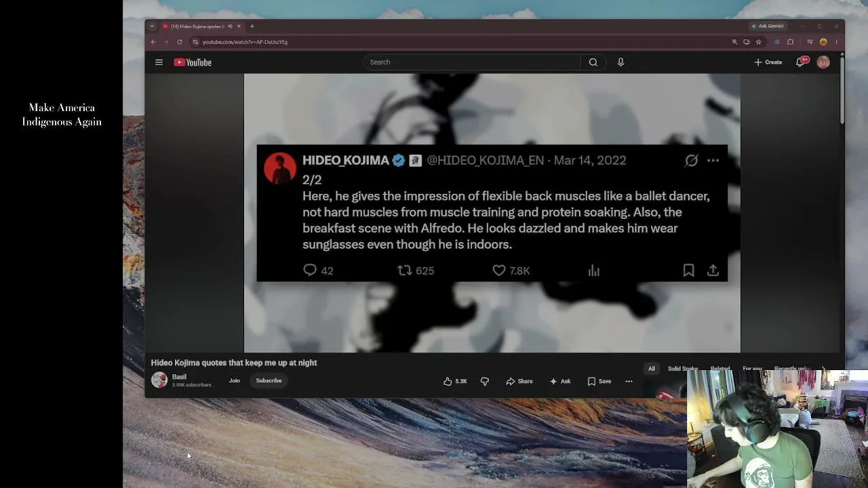Click the Ask button under the video
This screenshot has width=868, height=488.
560,381
